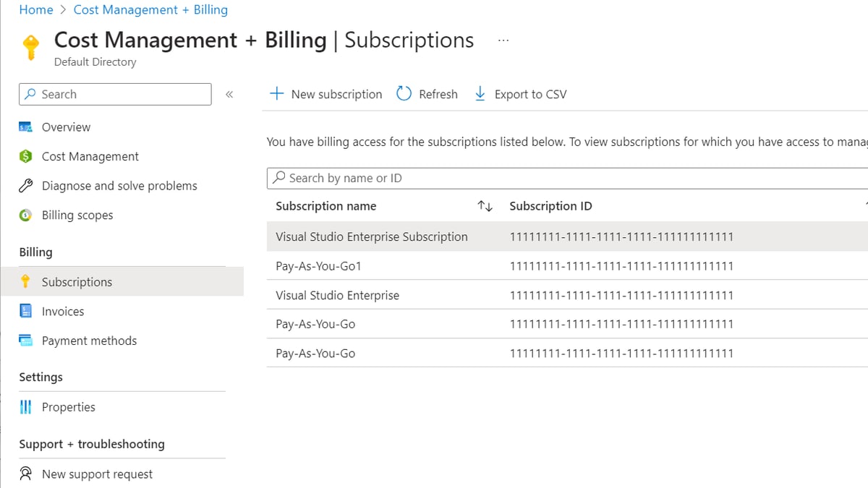The image size is (868, 488).
Task: Click the circular Refresh icon
Action: [x=404, y=94]
